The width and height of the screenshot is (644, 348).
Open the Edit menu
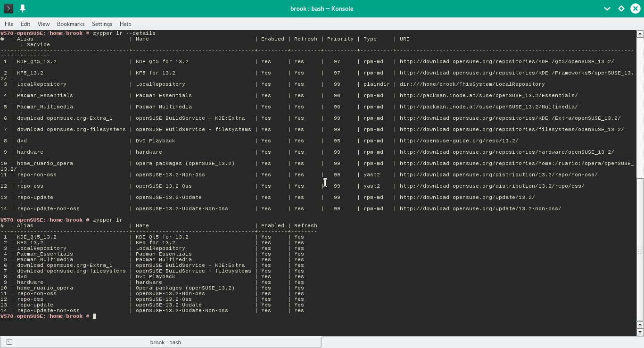[25, 24]
